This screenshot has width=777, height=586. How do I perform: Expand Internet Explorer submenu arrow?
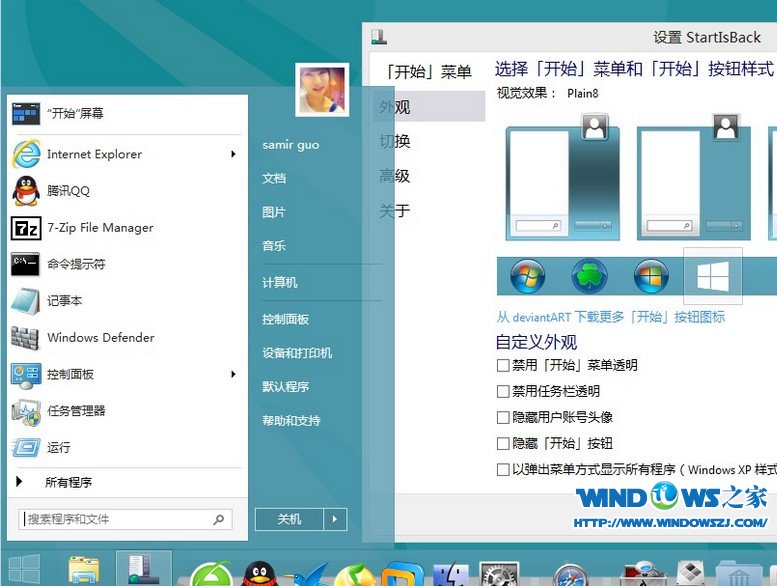pyautogui.click(x=233, y=154)
